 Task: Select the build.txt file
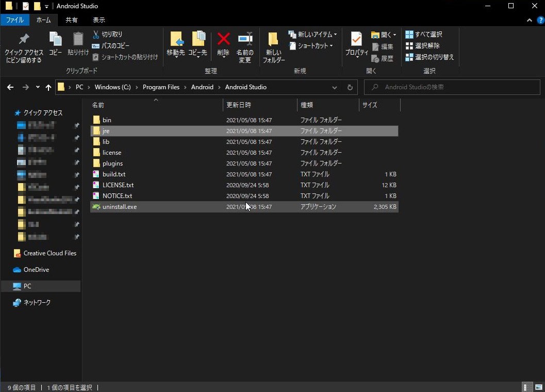tap(244, 174)
